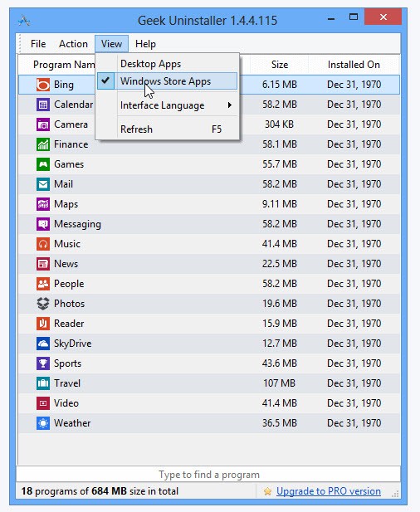420x512 pixels.
Task: Click the Mail envelope icon
Action: tap(43, 184)
